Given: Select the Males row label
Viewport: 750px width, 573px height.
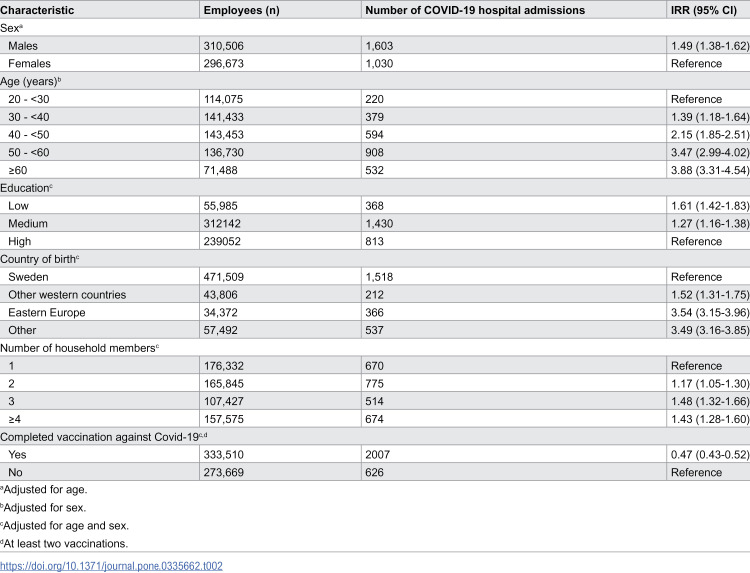Looking at the screenshot, I should click(23, 45).
